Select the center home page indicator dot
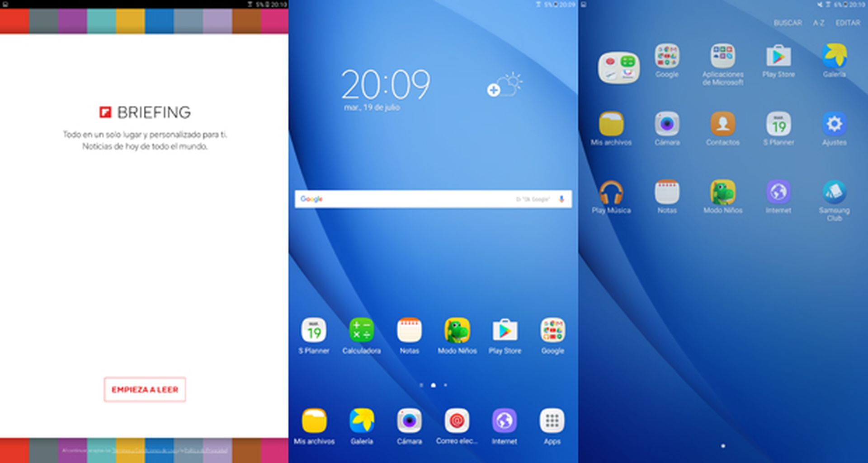868x463 pixels. pyautogui.click(x=433, y=385)
